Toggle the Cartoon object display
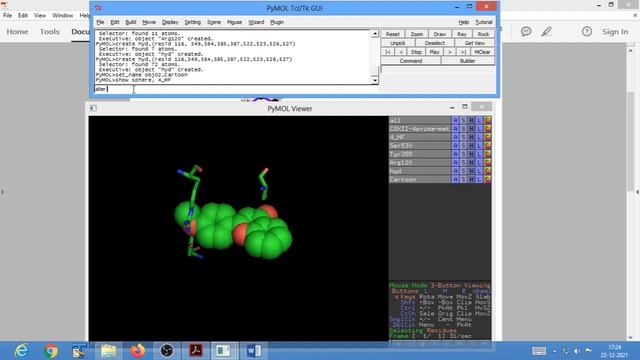 click(420, 180)
